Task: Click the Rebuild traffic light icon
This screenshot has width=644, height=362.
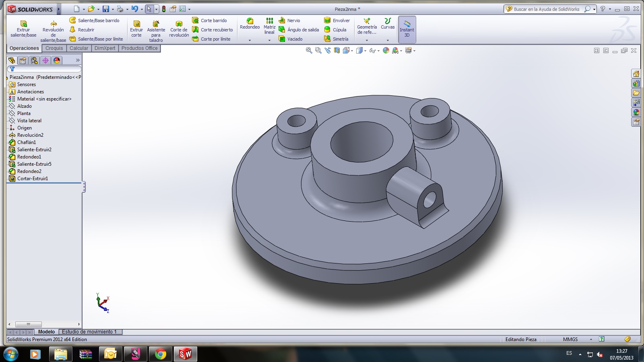Action: coord(164,9)
